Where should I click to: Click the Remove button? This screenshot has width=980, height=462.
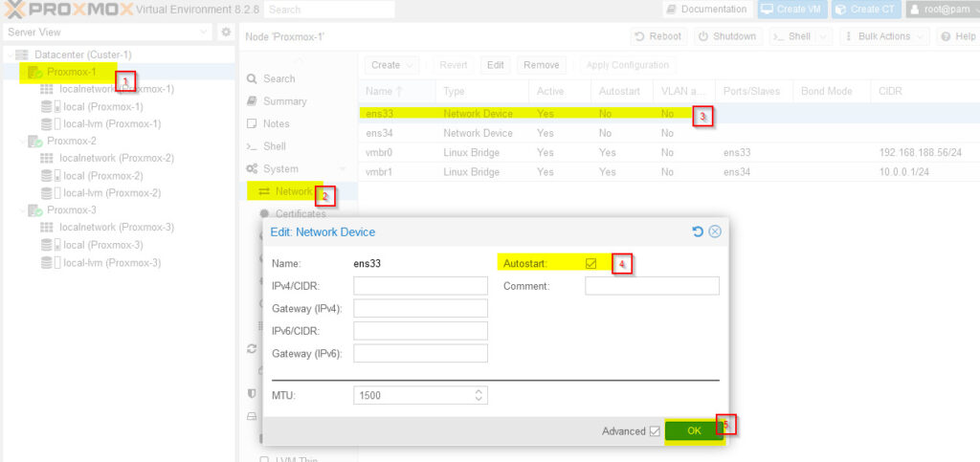pyautogui.click(x=542, y=65)
